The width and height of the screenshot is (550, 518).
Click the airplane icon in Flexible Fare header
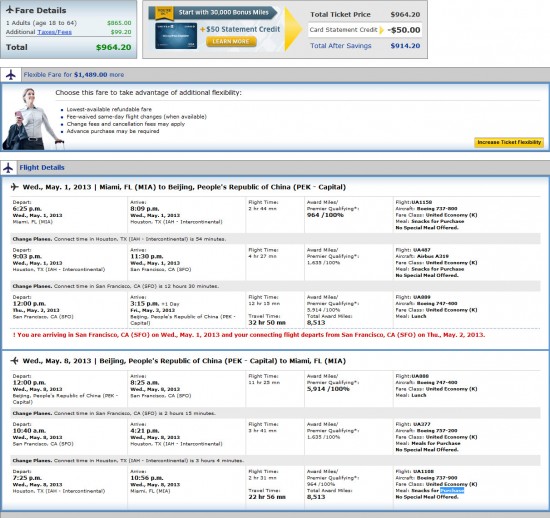(11, 75)
